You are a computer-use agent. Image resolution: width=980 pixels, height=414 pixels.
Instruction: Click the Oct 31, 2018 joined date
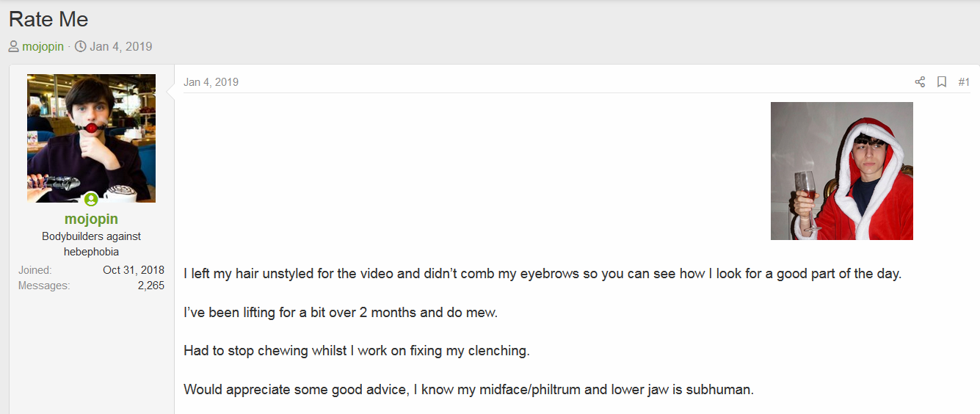[x=134, y=270]
